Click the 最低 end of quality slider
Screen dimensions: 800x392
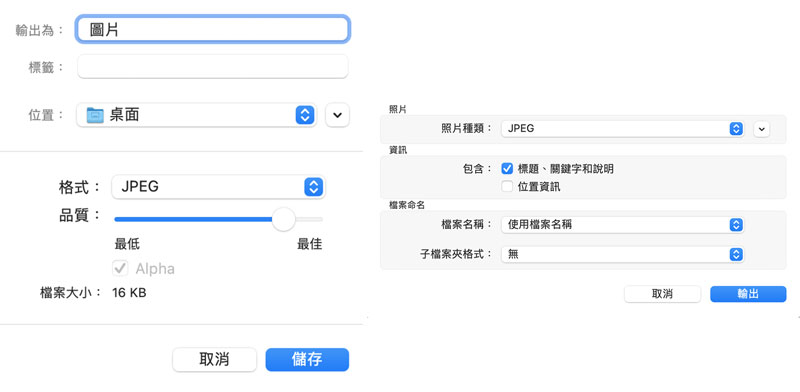(127, 244)
